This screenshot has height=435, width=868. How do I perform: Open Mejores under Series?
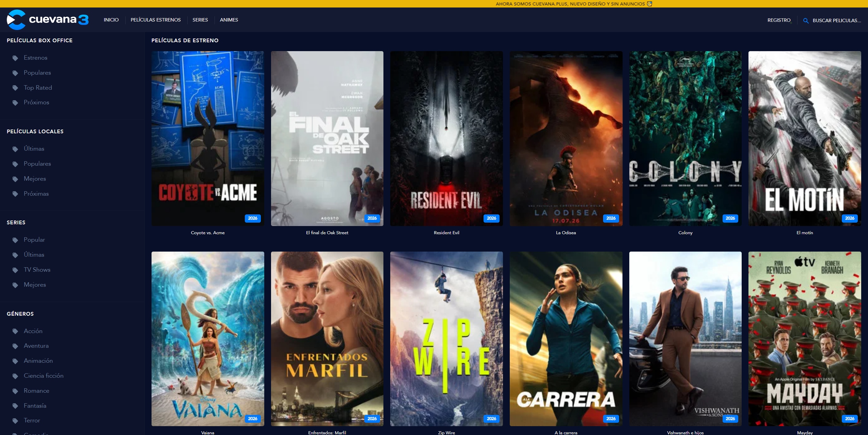(35, 285)
